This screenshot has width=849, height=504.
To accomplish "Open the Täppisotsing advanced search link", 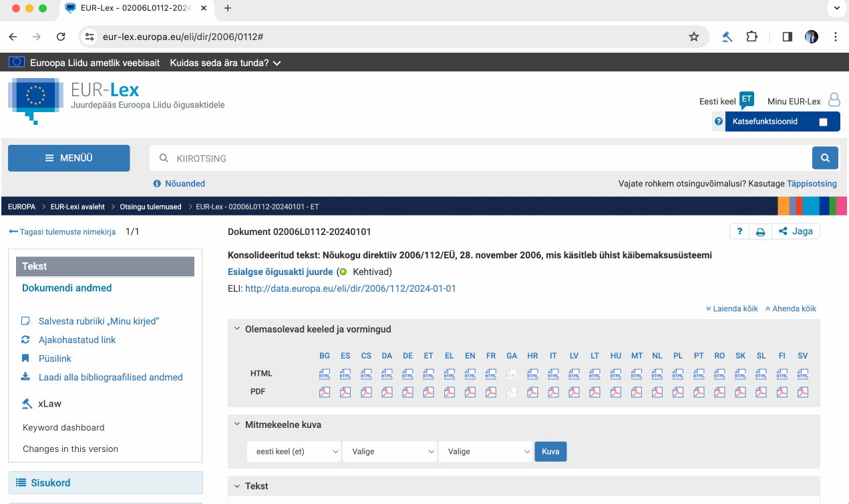I will 812,184.
